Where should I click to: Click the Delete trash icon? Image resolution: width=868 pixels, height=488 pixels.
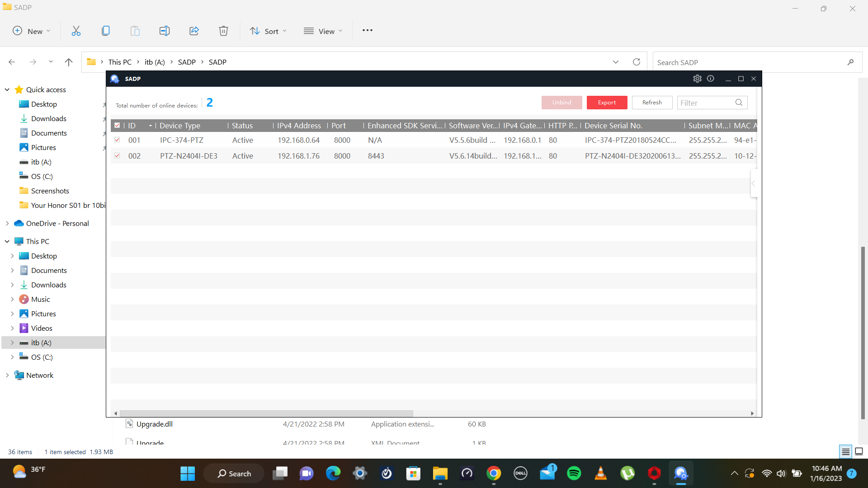[223, 31]
